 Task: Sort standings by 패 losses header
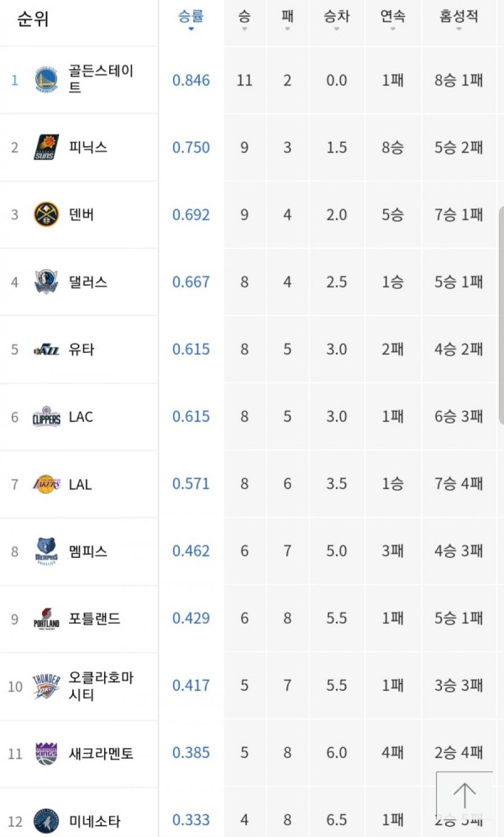[287, 19]
